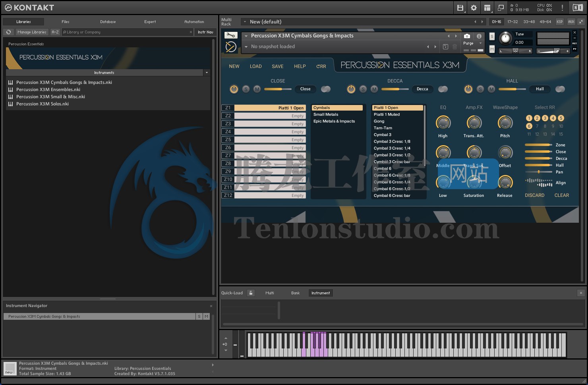Viewport: 588px width, 385px height.
Task: Click the Native Instruments NI logo
Action: point(578,8)
